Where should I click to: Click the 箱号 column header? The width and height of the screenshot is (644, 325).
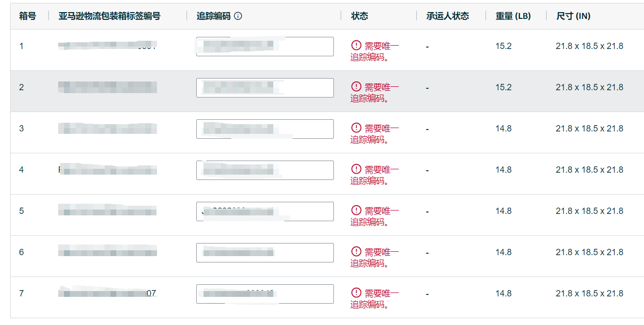pyautogui.click(x=28, y=16)
